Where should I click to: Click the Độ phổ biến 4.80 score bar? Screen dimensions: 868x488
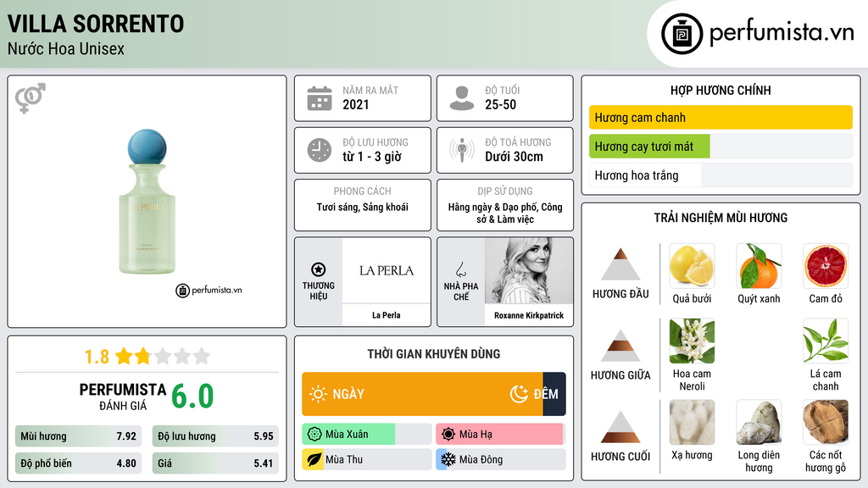coord(78,463)
